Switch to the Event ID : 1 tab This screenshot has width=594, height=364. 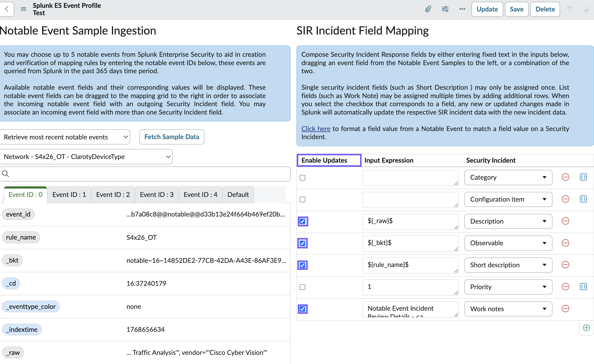(69, 195)
